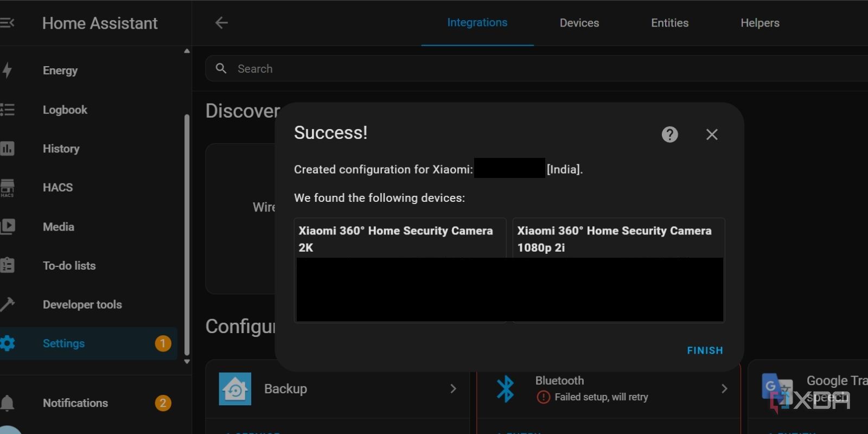This screenshot has height=434, width=868.
Task: Select the Xiaomi 360° Home Security Camera 2K card
Action: click(400, 270)
